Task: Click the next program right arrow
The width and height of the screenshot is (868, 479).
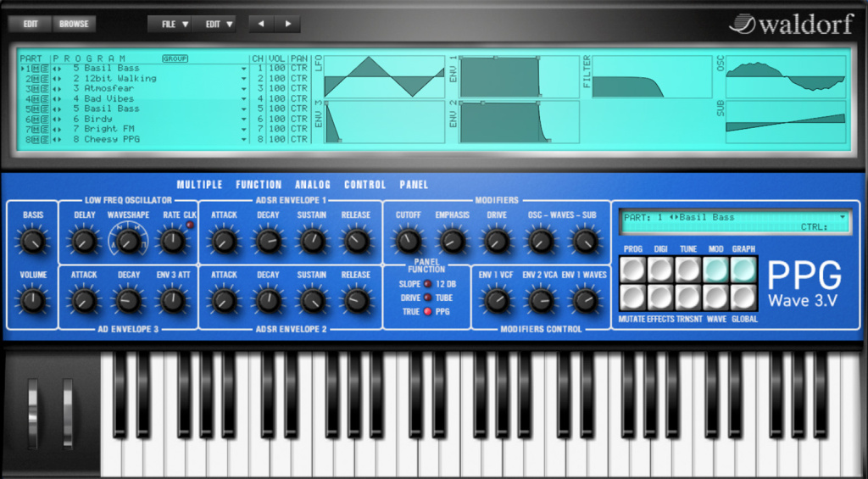Action: (288, 24)
